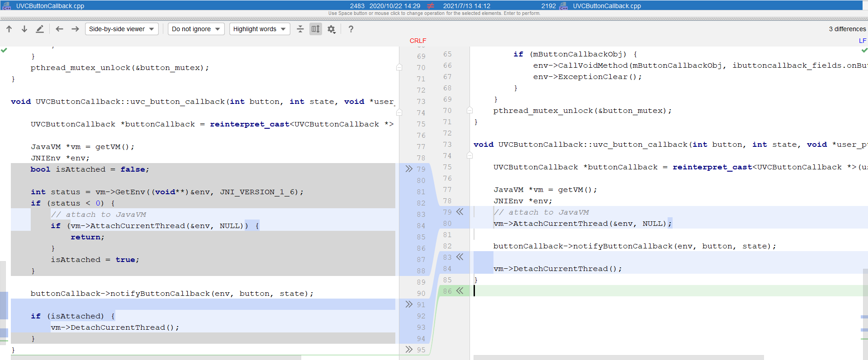The image size is (868, 360).
Task: Click the edit source pencil icon
Action: tap(40, 29)
